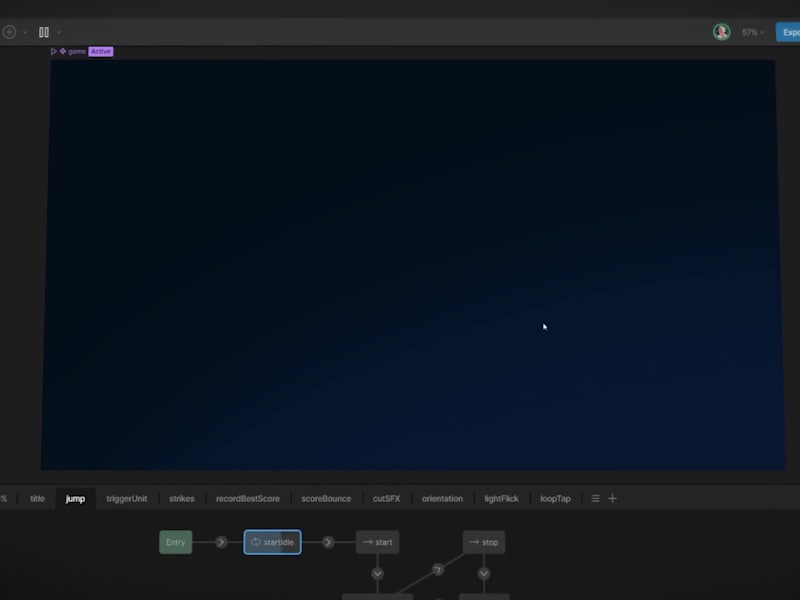Click the Active badge on game artboard
This screenshot has height=600, width=800.
[101, 51]
